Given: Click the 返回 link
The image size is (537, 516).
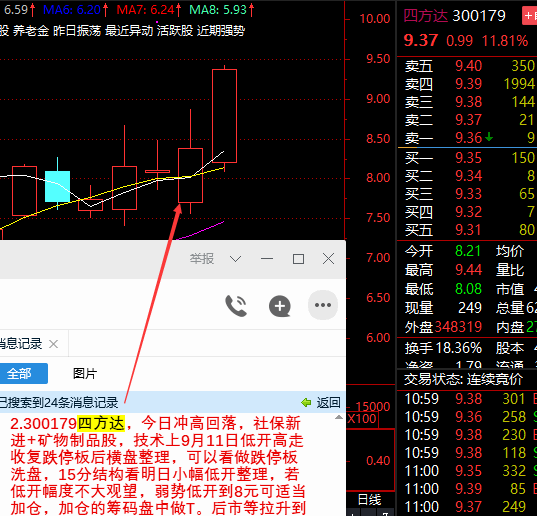Looking at the screenshot, I should (328, 402).
